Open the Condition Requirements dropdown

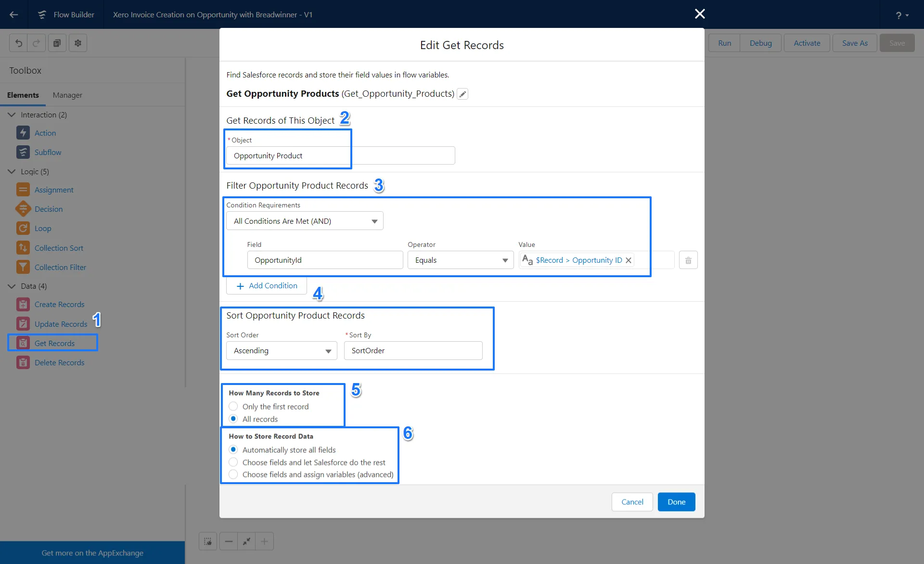[x=305, y=221]
